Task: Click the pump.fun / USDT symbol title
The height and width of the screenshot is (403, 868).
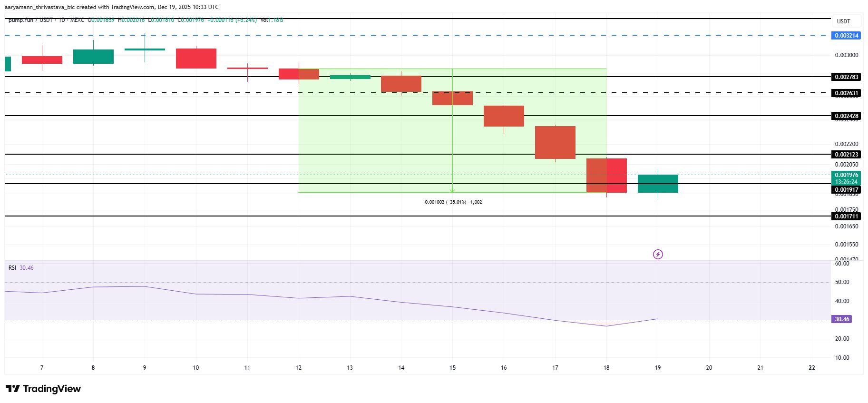Action: click(x=30, y=20)
